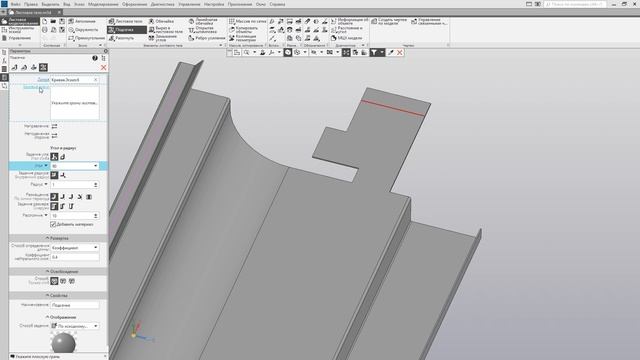This screenshot has height=360, width=640.
Task: Toggle Добавить материал checkbox
Action: [53, 224]
